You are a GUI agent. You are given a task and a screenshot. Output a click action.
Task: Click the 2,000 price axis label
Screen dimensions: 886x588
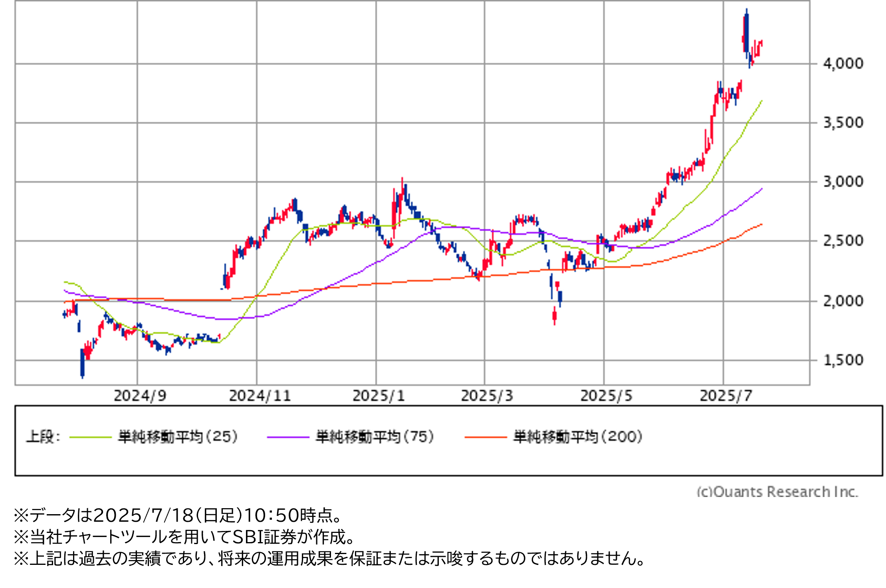click(843, 301)
